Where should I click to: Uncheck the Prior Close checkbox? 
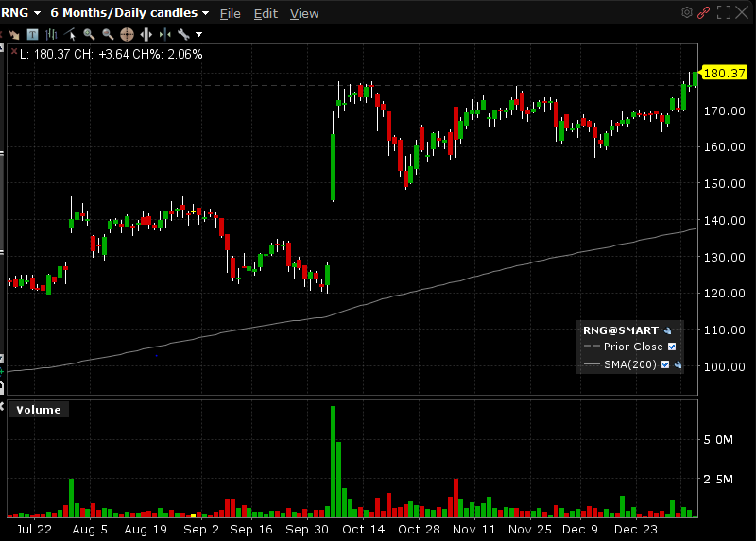point(672,347)
